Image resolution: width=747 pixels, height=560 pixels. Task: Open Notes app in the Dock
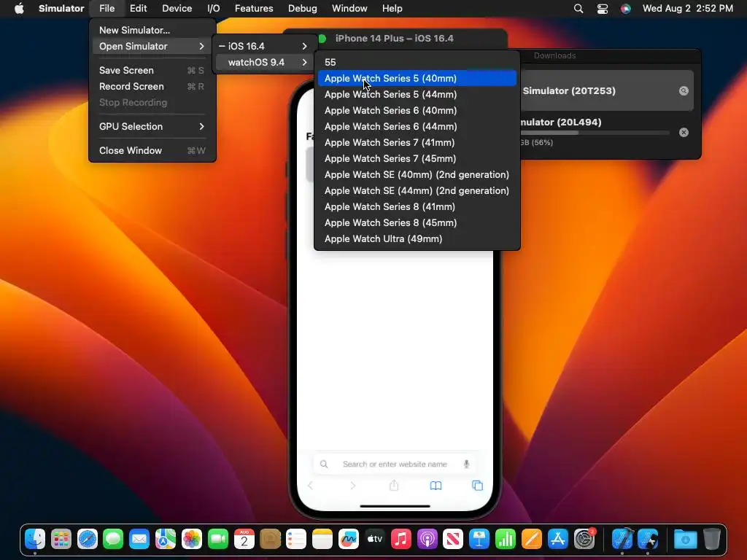tap(322, 540)
